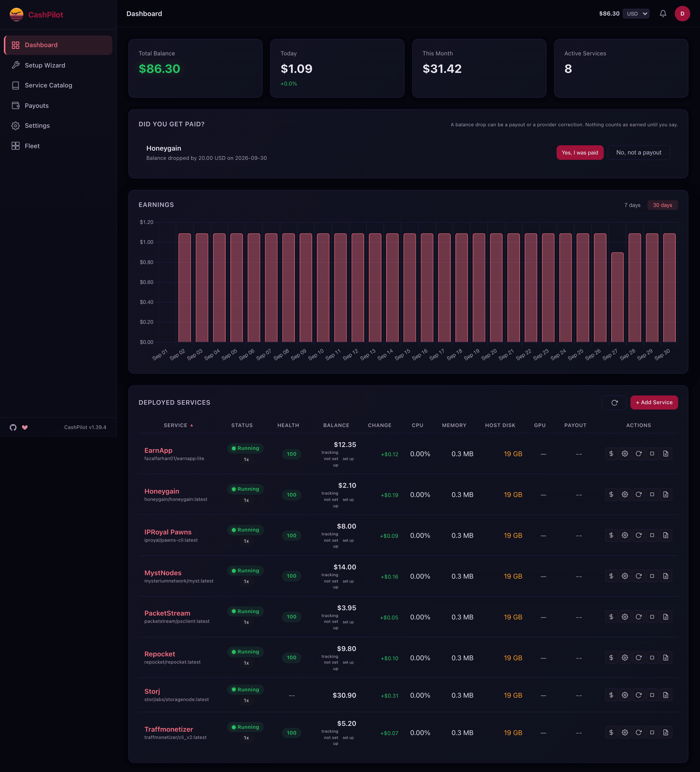
Task: Refresh the deployed services list
Action: pos(614,403)
